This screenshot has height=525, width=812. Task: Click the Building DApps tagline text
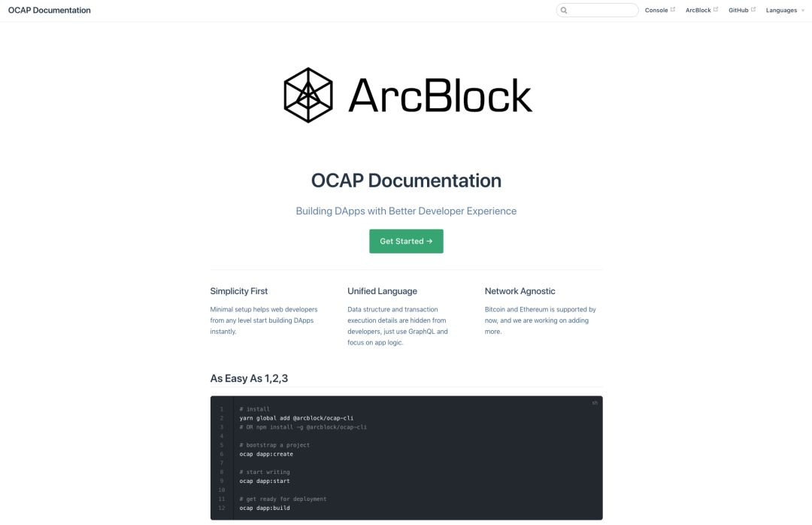406,211
